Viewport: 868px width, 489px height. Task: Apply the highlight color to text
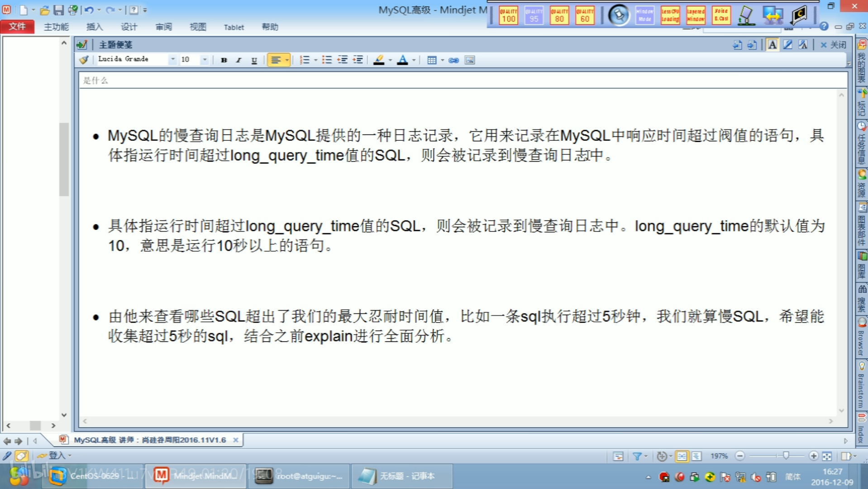coord(379,60)
